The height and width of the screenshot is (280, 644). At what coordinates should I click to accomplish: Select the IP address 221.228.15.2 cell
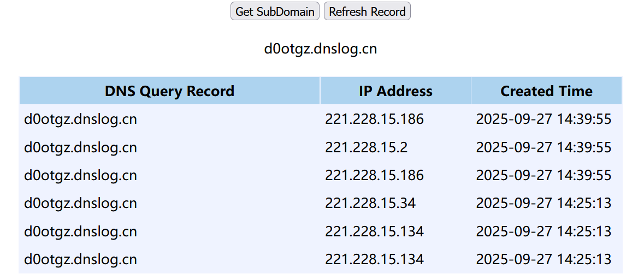(x=367, y=147)
